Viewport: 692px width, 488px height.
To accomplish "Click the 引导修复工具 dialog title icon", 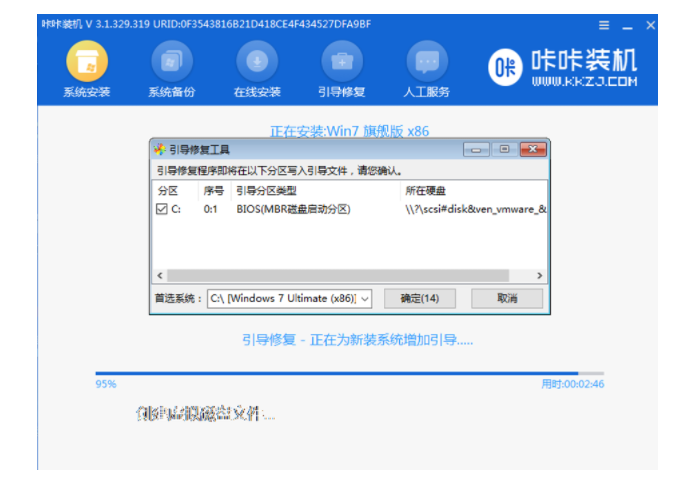I will coord(160,149).
